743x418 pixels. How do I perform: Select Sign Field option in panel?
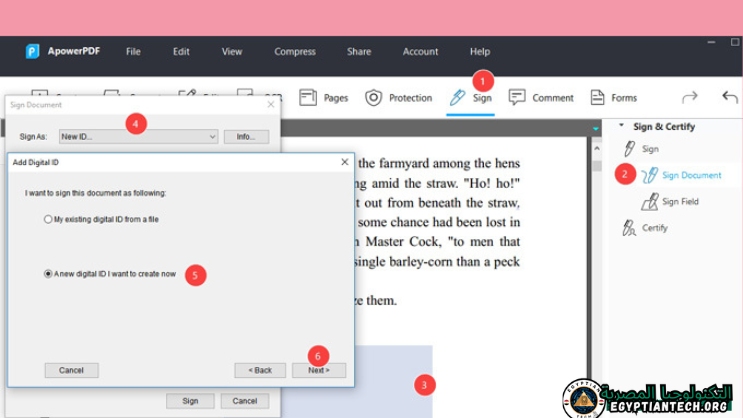coord(679,202)
